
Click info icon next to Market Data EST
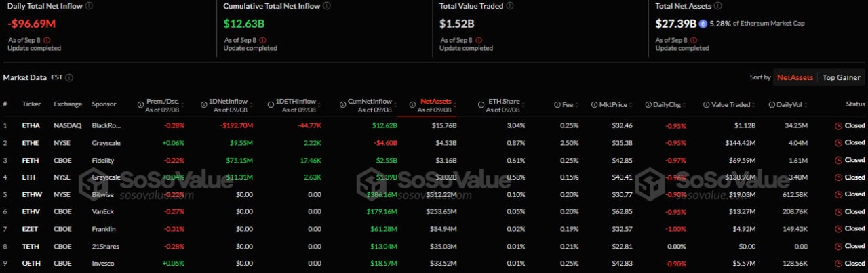click(x=69, y=77)
